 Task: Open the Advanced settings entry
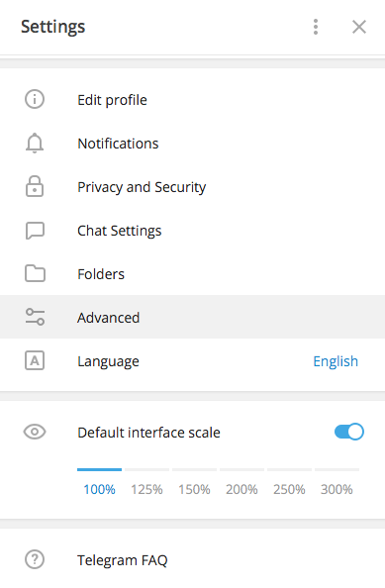pos(192,317)
